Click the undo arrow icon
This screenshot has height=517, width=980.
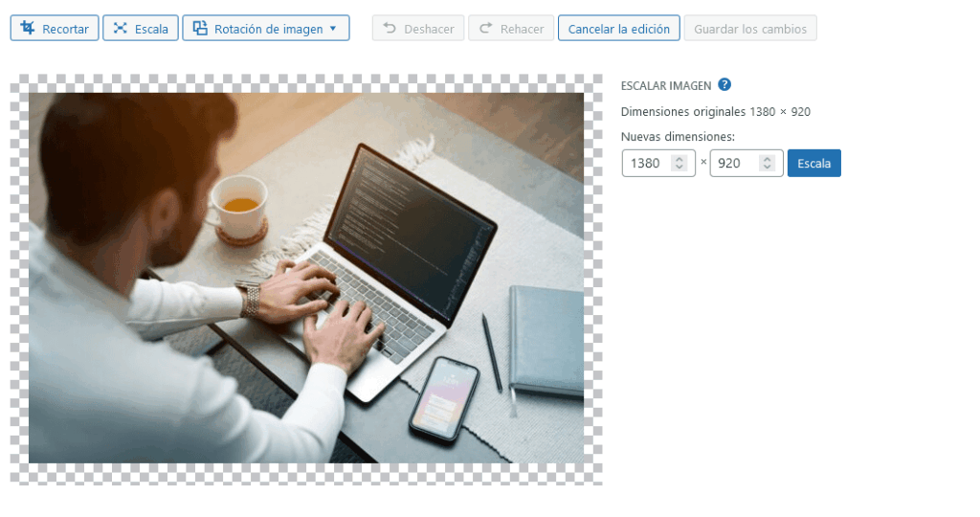click(x=390, y=28)
